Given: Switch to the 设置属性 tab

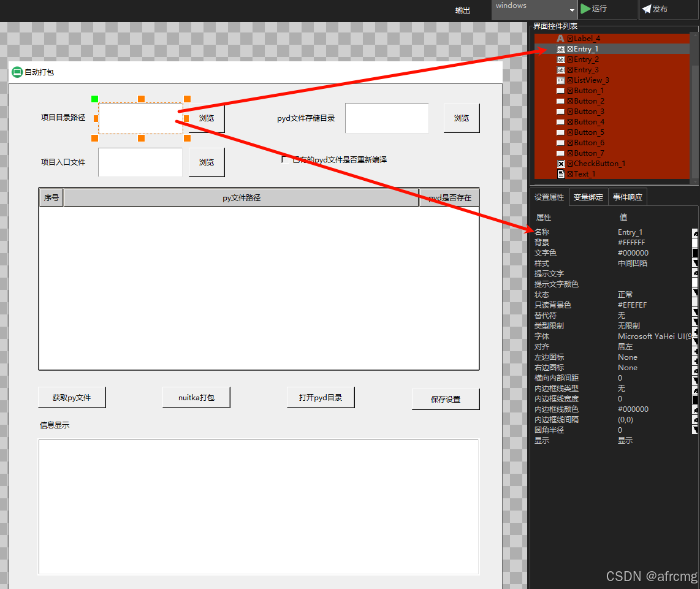Looking at the screenshot, I should click(549, 197).
